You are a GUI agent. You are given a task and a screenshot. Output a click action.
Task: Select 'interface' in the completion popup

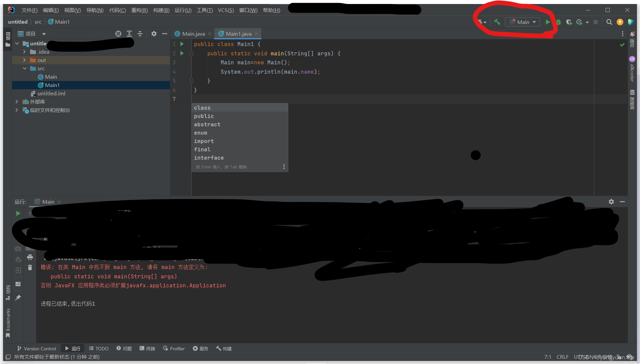click(x=209, y=158)
